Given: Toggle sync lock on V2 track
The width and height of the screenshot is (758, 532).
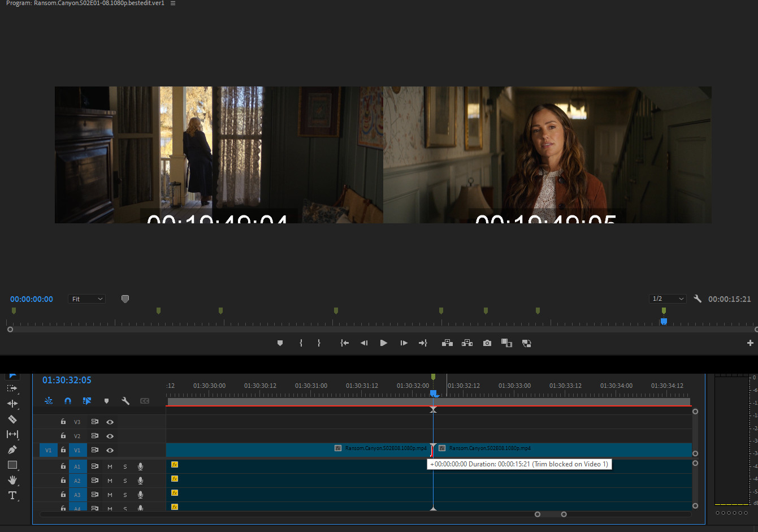Looking at the screenshot, I should click(x=94, y=436).
